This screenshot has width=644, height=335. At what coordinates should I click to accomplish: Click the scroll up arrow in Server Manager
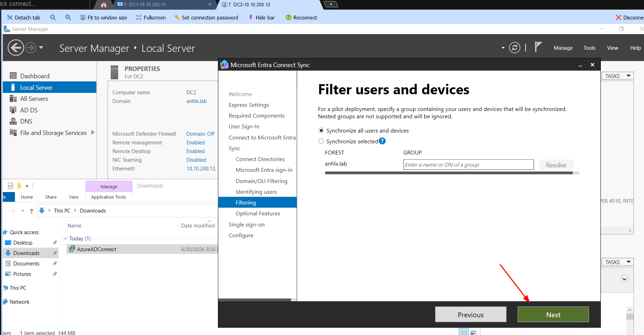(x=630, y=310)
